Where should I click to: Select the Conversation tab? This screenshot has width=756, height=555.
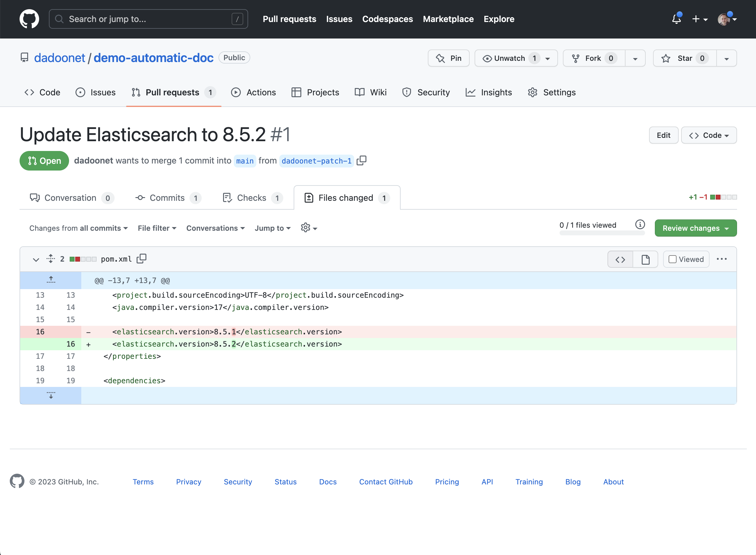71,197
